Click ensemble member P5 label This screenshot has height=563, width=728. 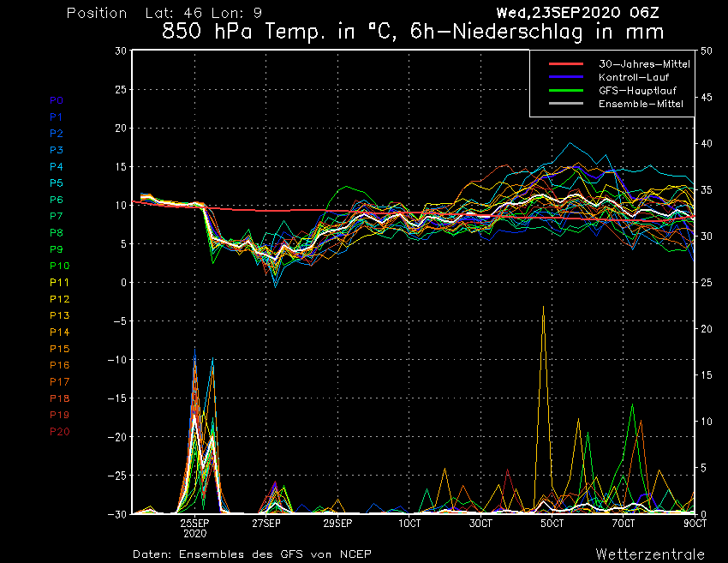coord(57,183)
